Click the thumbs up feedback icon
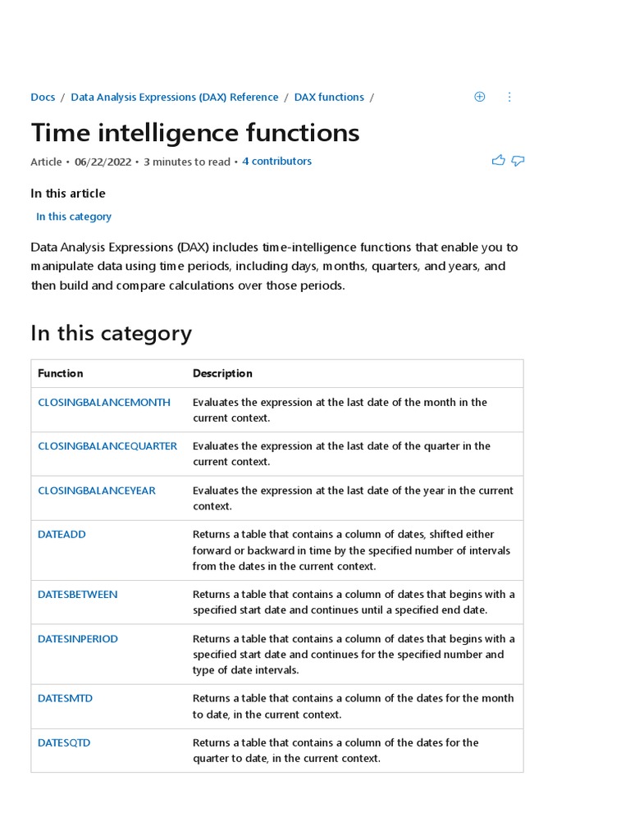Screen dimensions: 630x840 pyautogui.click(x=498, y=161)
